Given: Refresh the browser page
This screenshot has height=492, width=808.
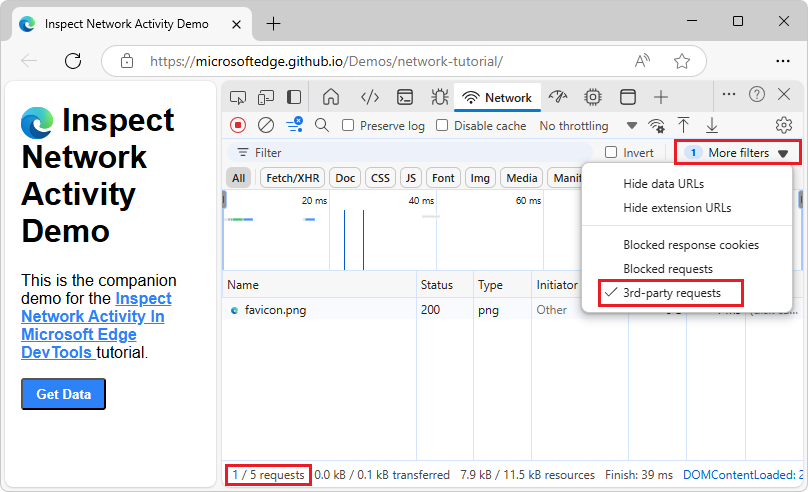Looking at the screenshot, I should [x=73, y=61].
